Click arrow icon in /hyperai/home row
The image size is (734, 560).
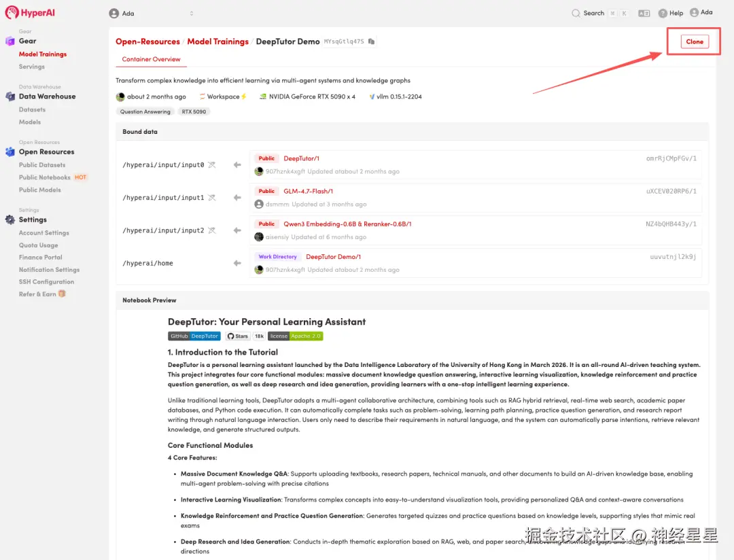[237, 263]
